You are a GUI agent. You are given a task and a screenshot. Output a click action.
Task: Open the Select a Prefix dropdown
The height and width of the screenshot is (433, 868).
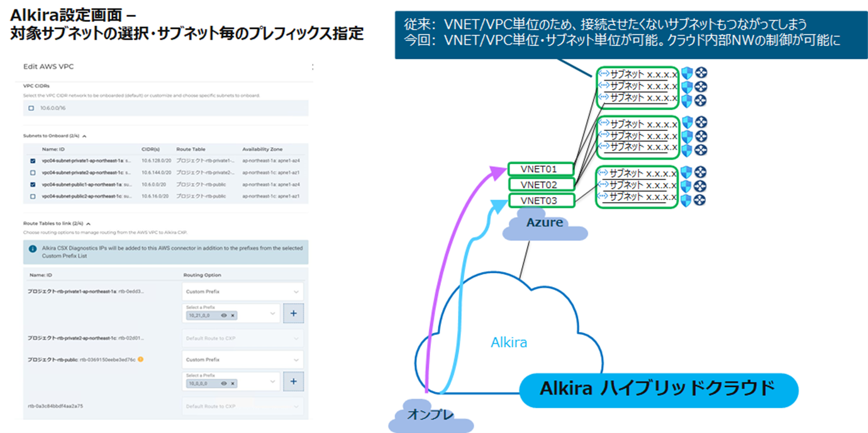pyautogui.click(x=272, y=313)
